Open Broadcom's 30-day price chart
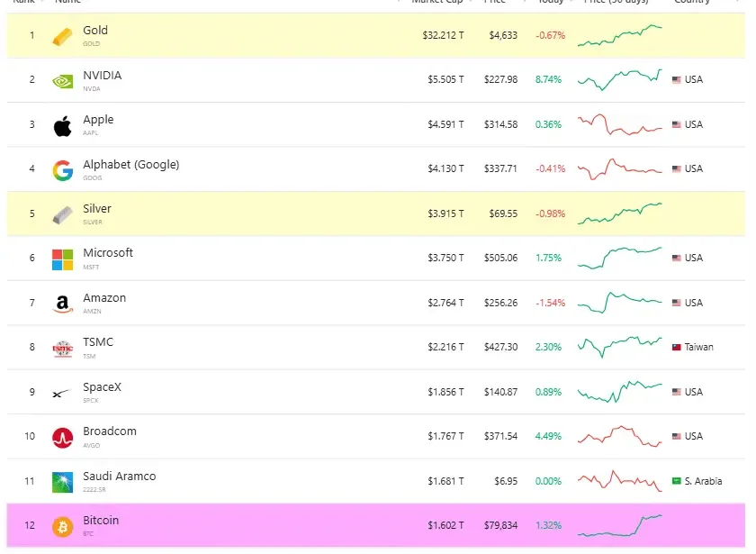 point(620,436)
